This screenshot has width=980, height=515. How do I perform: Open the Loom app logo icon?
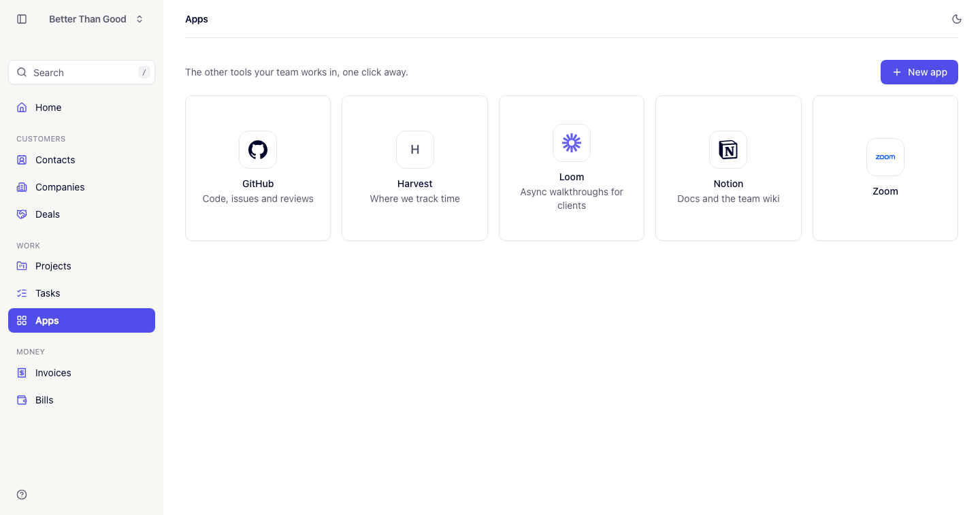pyautogui.click(x=572, y=143)
